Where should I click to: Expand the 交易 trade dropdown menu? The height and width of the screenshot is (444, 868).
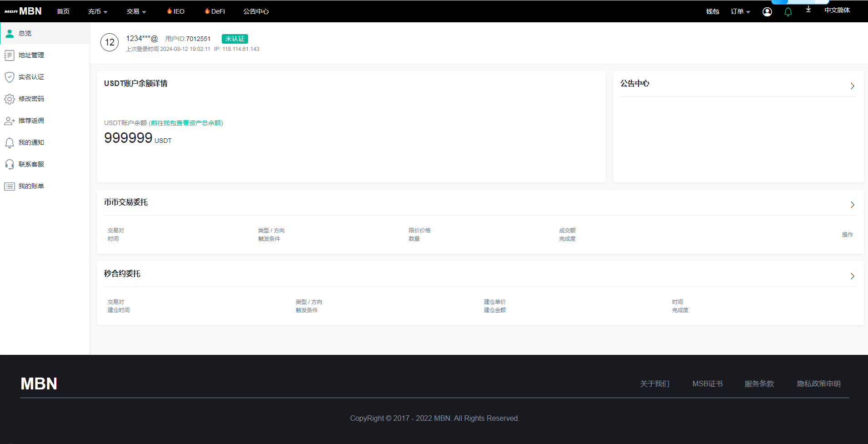[136, 11]
